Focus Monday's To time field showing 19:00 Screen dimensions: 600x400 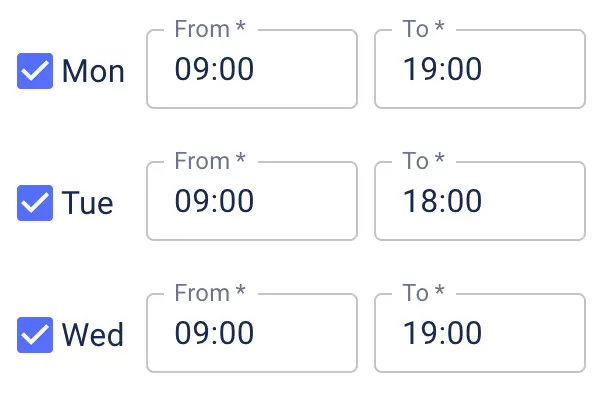tap(479, 70)
